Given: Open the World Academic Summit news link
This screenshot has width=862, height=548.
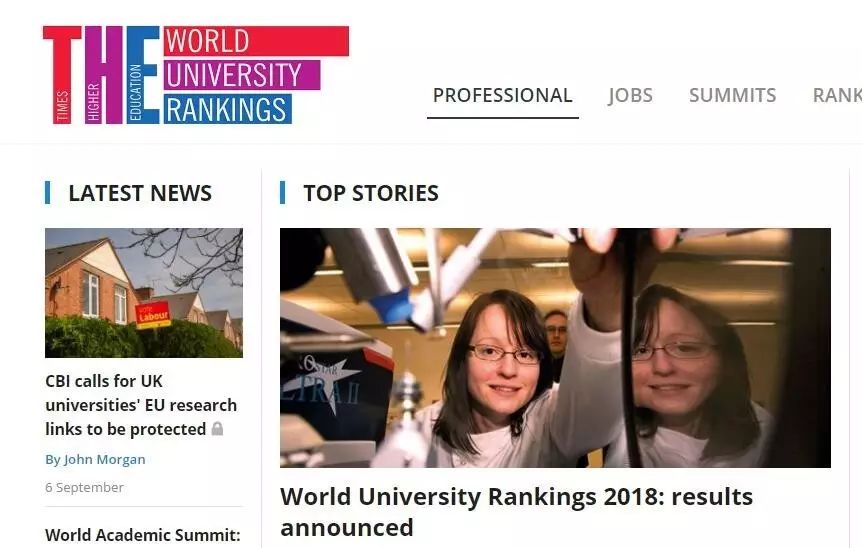Looking at the screenshot, I should [x=143, y=535].
